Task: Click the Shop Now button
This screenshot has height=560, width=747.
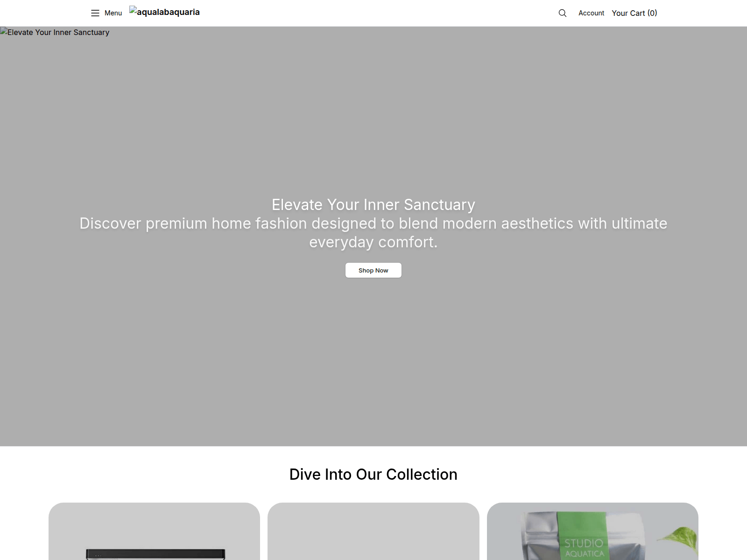Action: click(x=373, y=270)
